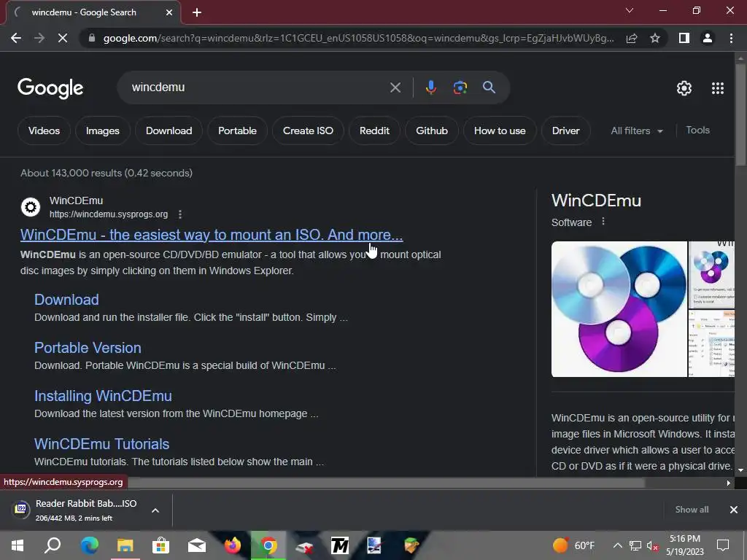The height and width of the screenshot is (560, 747).
Task: Open Windows Start menu
Action: (18, 545)
